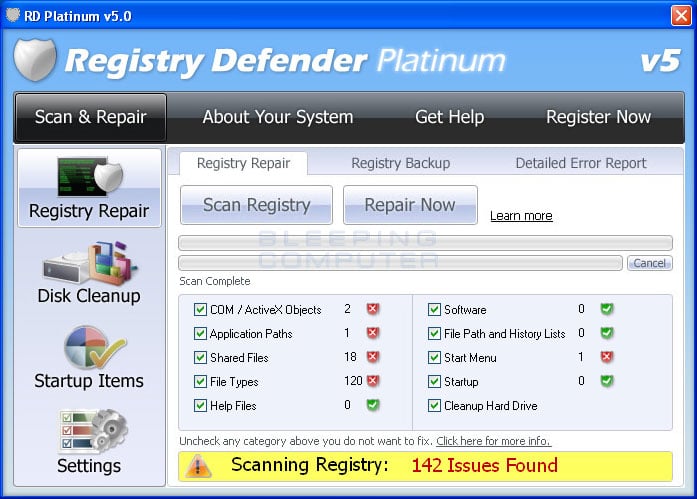Uncheck File Types category

[200, 381]
